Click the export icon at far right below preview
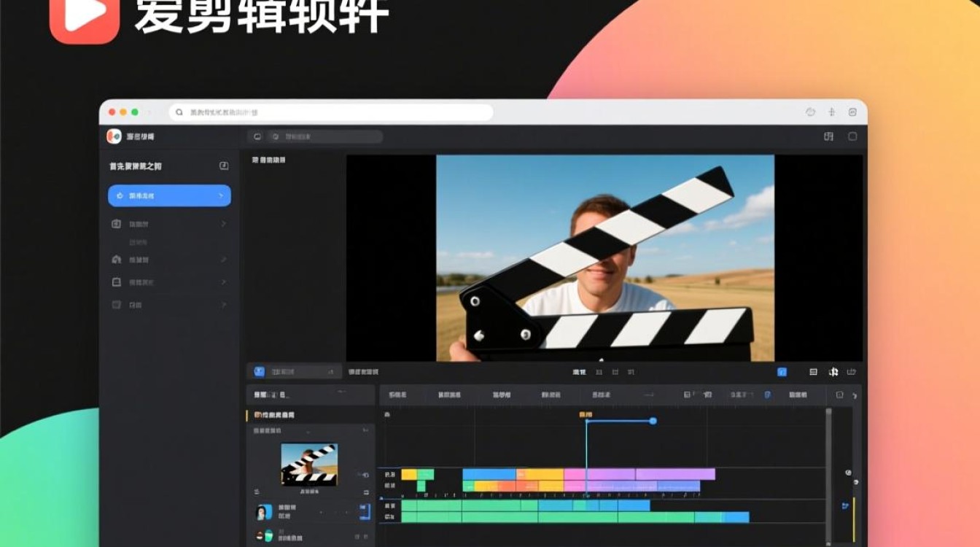980x547 pixels. [x=852, y=372]
